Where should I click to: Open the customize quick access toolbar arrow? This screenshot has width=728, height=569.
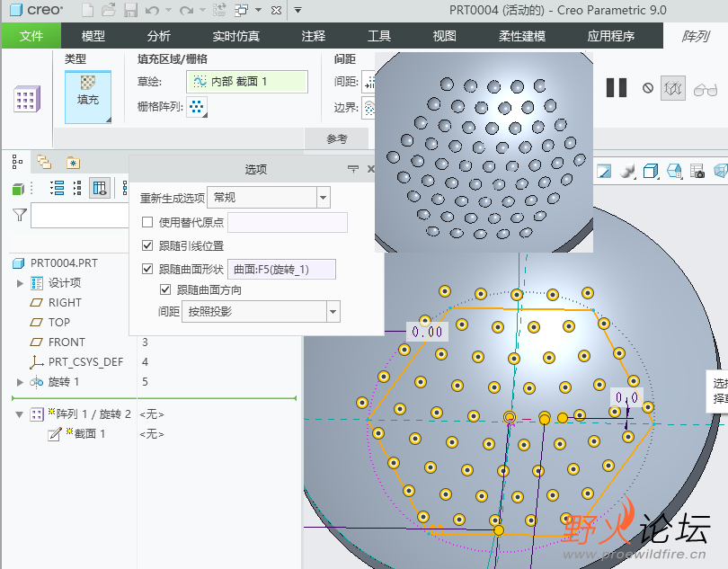click(x=298, y=10)
